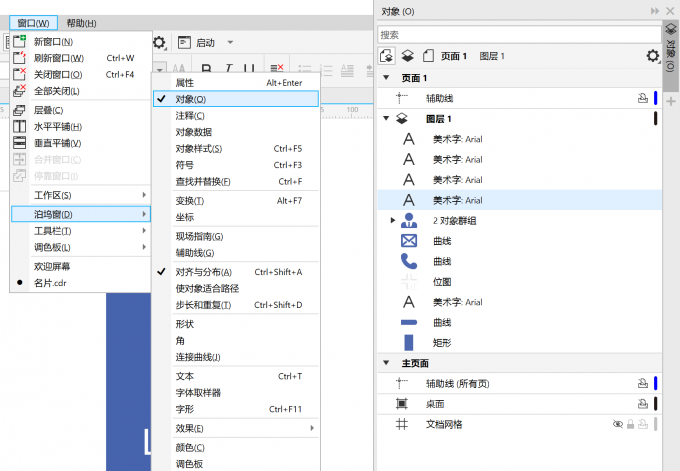Open the 工具栏(T) submenu
680x471 pixels.
81,231
